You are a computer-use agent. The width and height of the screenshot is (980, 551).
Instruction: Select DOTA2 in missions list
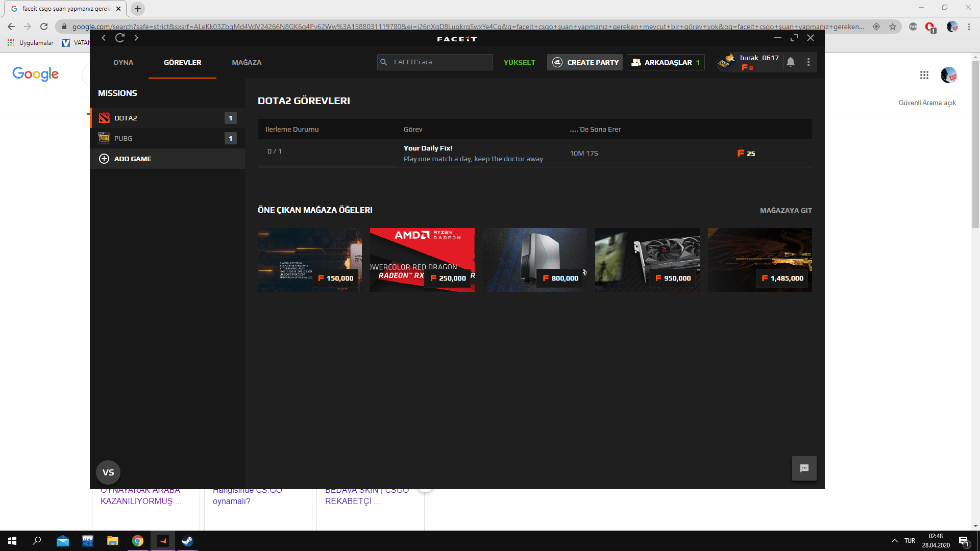126,118
